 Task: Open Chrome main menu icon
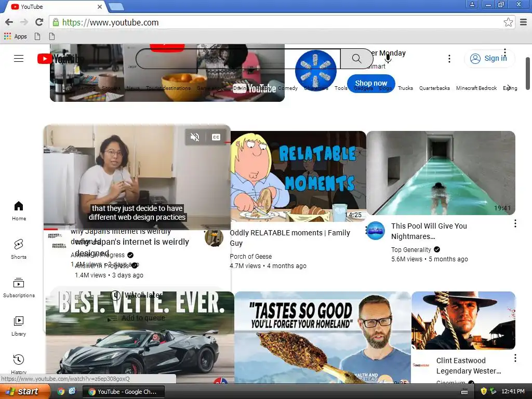(524, 22)
